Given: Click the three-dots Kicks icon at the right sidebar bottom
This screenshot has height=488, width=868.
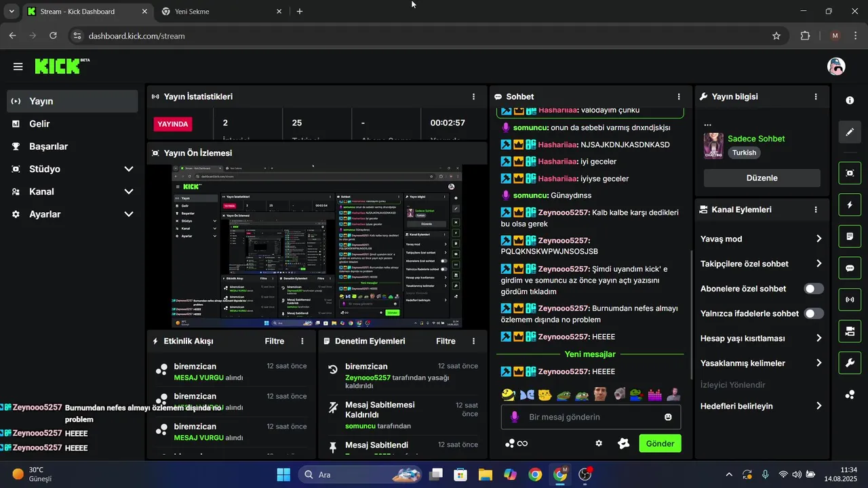Looking at the screenshot, I should 850,394.
